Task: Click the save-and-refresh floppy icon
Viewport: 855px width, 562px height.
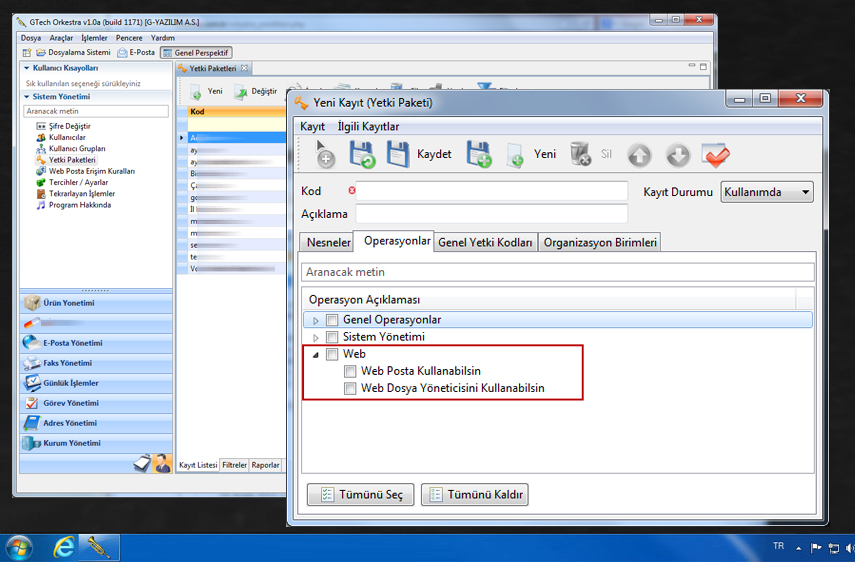Action: click(362, 154)
